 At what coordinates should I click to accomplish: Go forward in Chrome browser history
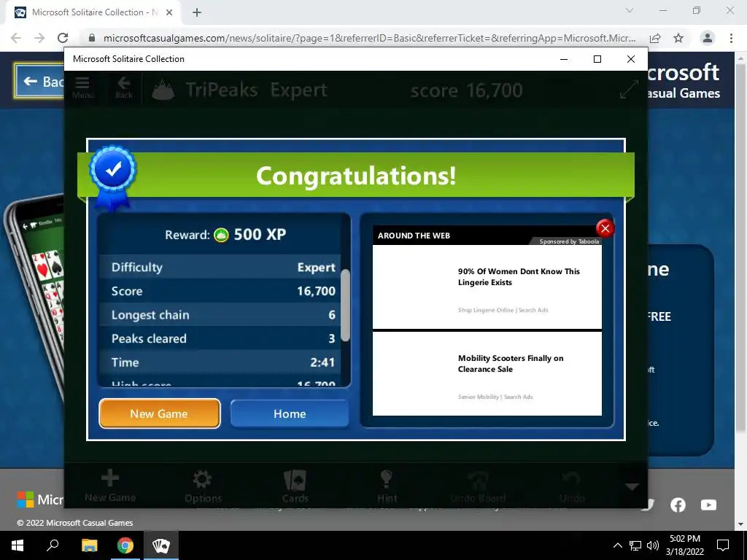39,38
